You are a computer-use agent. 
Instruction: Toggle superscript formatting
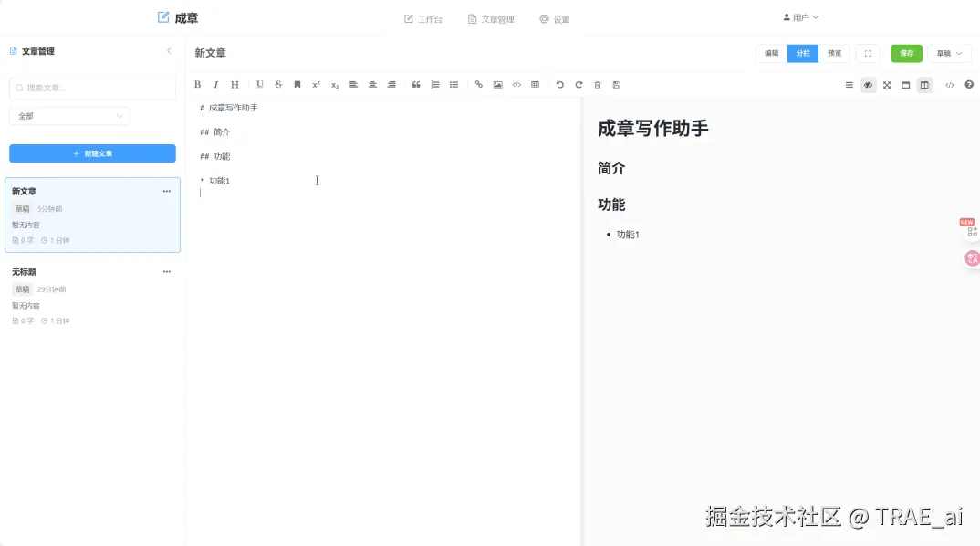(316, 84)
